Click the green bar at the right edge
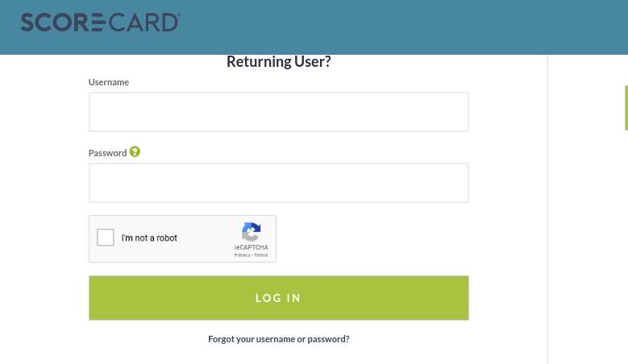The image size is (628, 364). tap(626, 107)
